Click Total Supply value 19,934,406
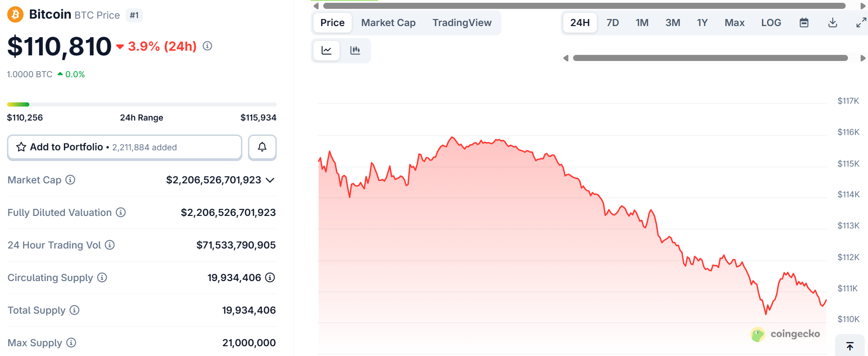 tap(249, 310)
